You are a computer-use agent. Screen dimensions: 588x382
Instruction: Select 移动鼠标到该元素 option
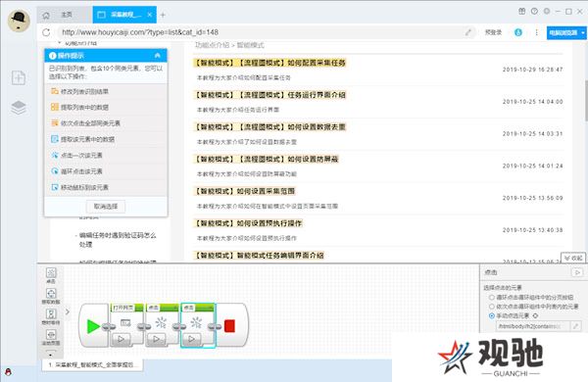coord(106,187)
